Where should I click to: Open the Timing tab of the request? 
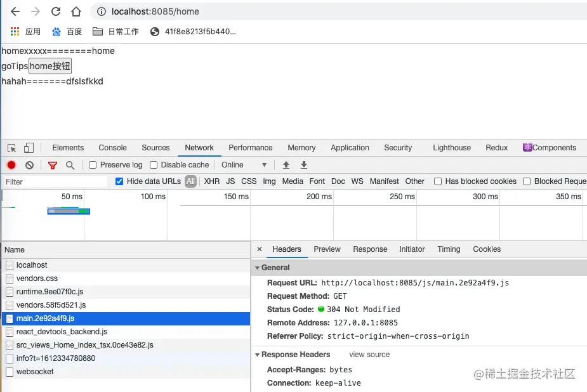449,249
